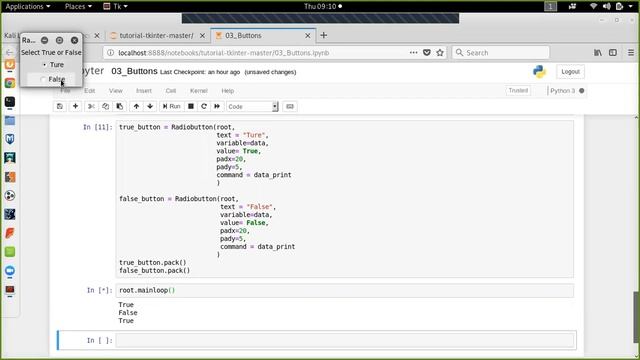Open page actions three-dot menu
640x360 pixels.
point(413,53)
